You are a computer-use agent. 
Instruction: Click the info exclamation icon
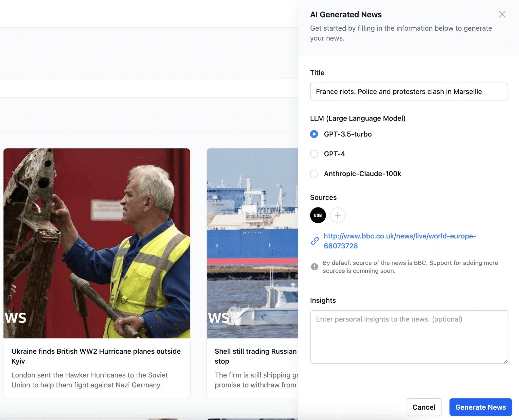tap(314, 266)
